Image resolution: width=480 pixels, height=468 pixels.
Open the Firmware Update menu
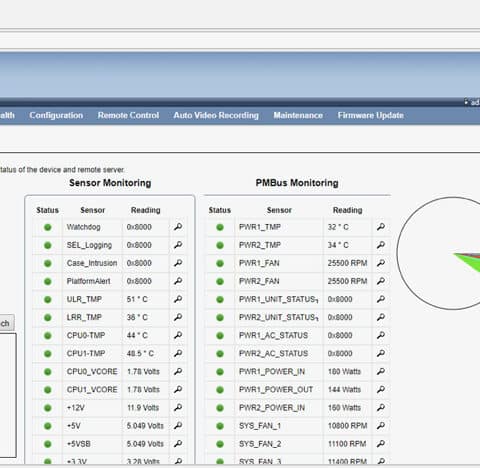tap(371, 115)
